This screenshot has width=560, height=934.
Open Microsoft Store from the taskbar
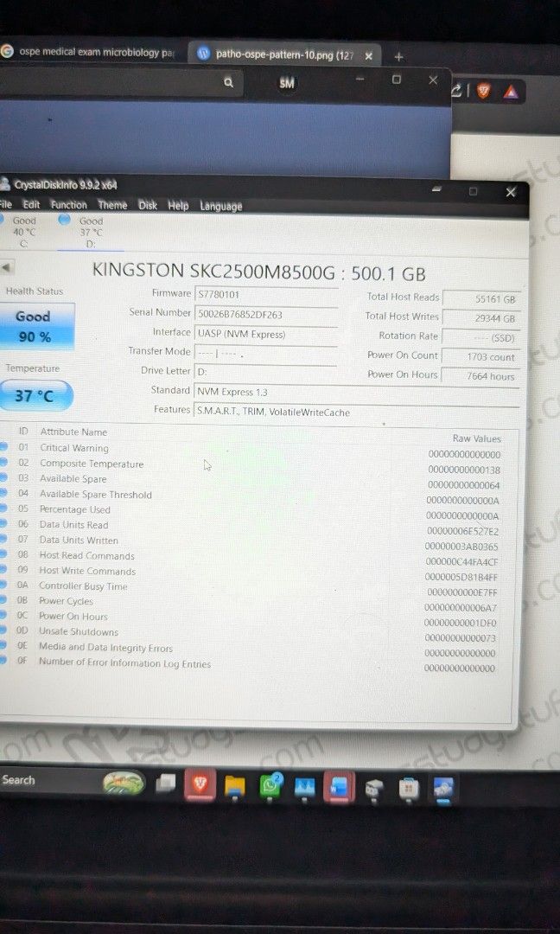click(408, 789)
